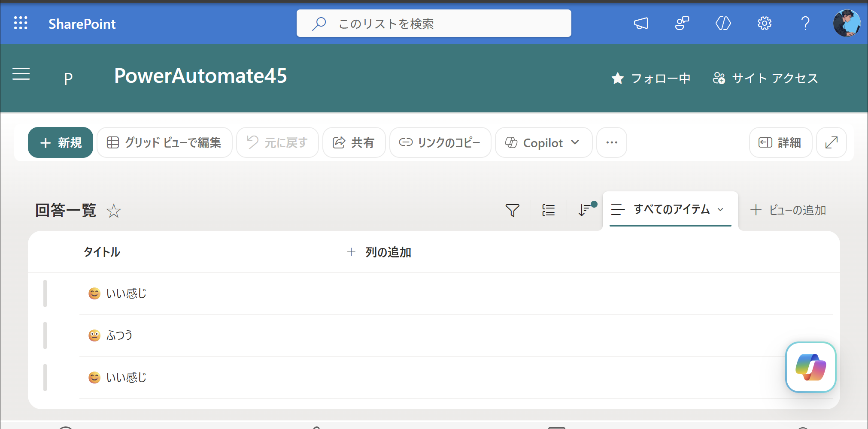Focus the このリストを検索 search box
Image resolution: width=868 pixels, height=429 pixels.
tap(434, 23)
